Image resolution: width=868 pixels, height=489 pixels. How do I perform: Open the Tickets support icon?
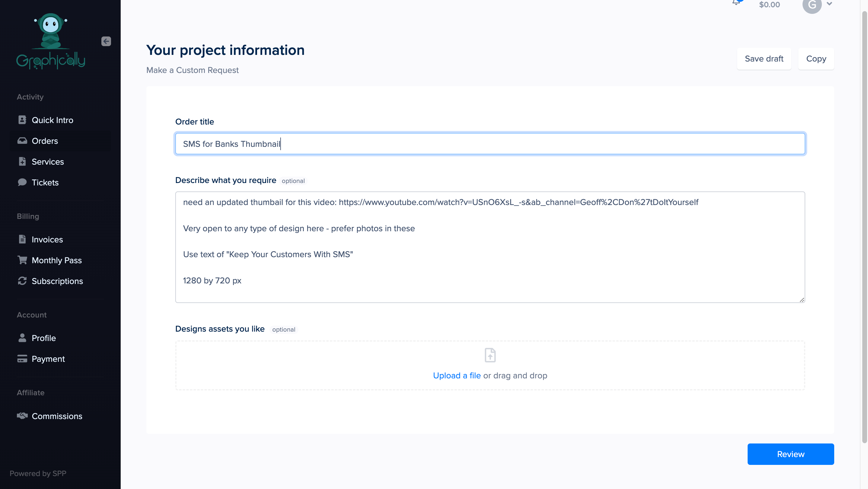pyautogui.click(x=22, y=182)
